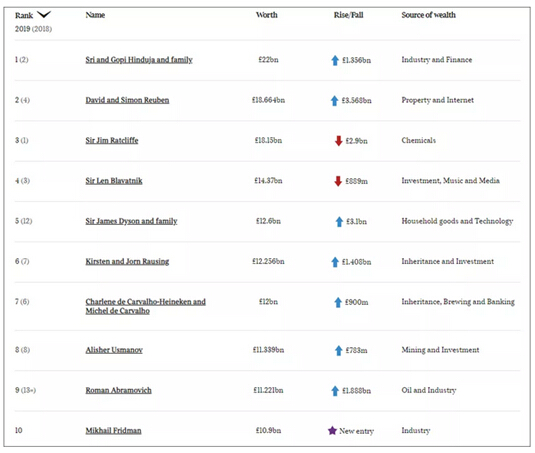Click blue up arrow beside £3.568bn
The height and width of the screenshot is (453, 535).
(335, 101)
